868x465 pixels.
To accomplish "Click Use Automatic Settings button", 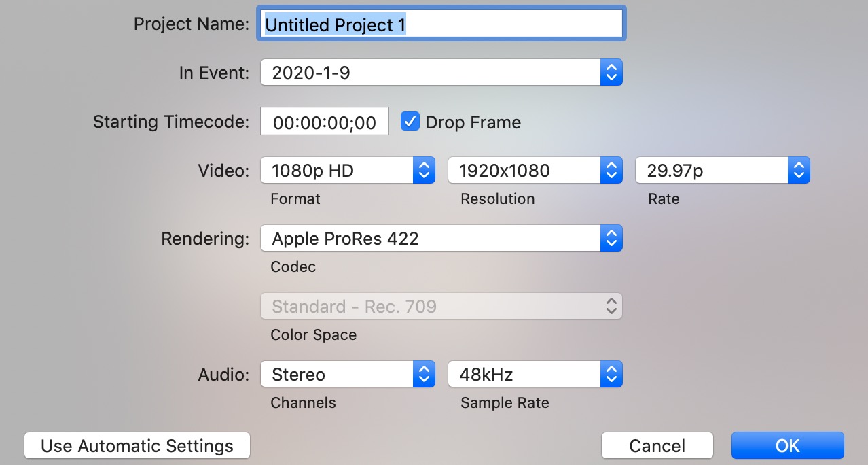I will tap(137, 446).
